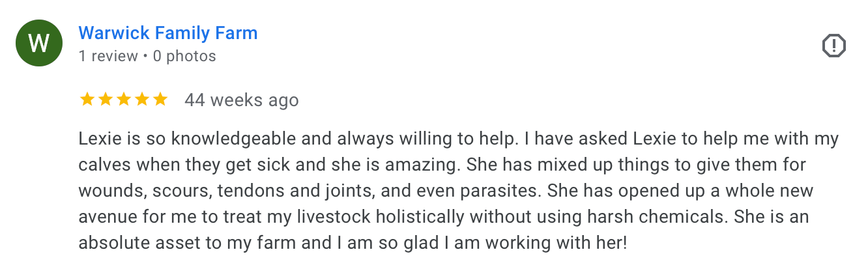Select the third rating star
The image size is (868, 267).
(x=123, y=100)
